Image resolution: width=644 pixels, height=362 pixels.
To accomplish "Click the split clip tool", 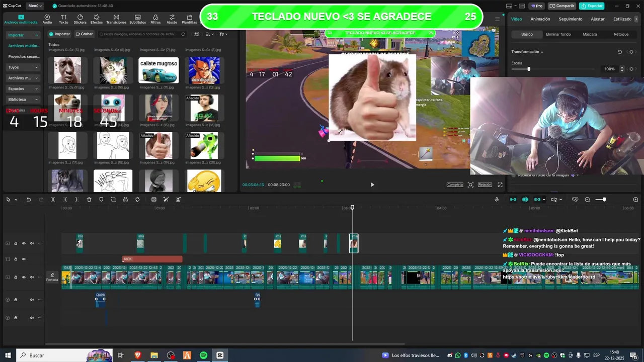I will pos(53,200).
